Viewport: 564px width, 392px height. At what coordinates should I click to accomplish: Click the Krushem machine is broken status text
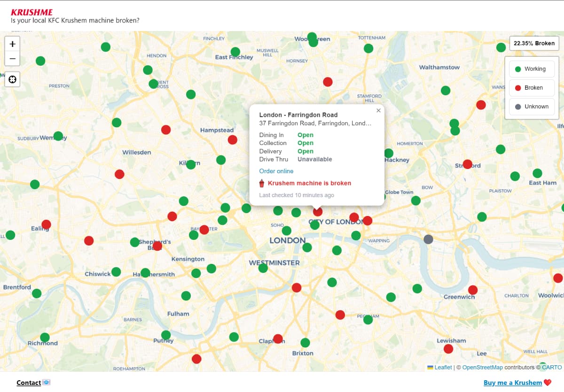click(x=309, y=184)
